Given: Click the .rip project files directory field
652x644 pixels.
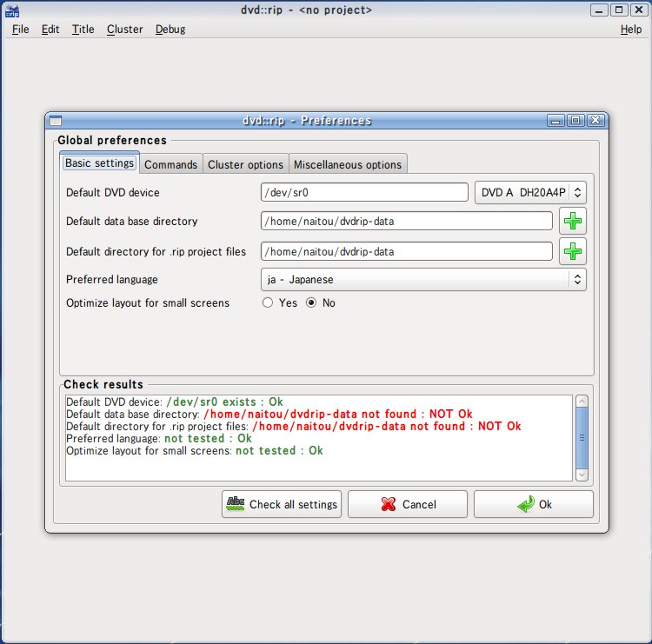Looking at the screenshot, I should tap(407, 251).
